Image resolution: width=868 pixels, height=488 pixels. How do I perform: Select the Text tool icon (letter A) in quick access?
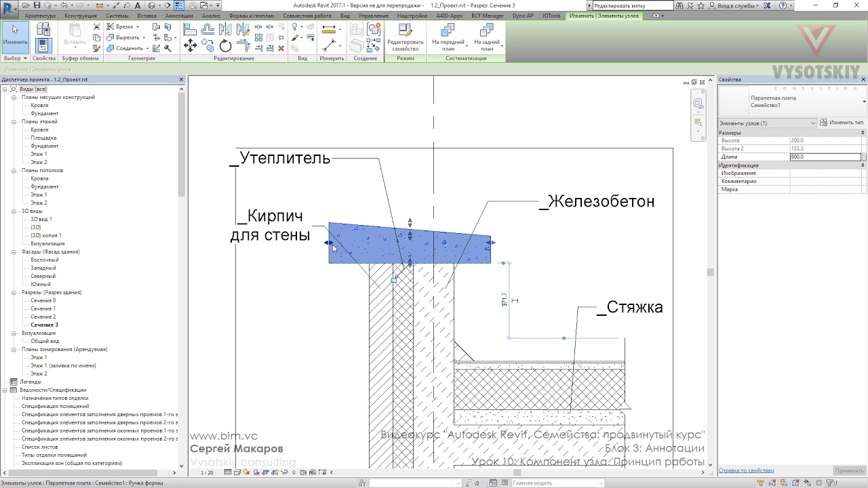(137, 5)
